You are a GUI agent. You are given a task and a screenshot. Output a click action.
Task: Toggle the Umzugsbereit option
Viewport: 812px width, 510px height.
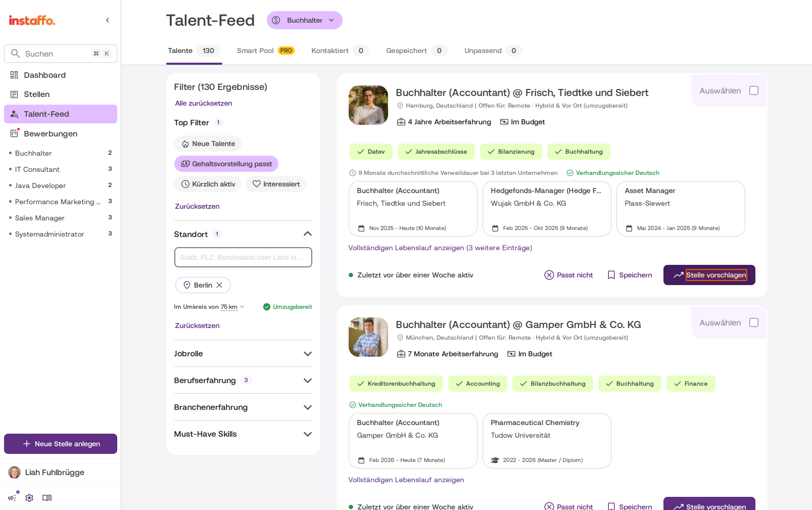(x=288, y=307)
